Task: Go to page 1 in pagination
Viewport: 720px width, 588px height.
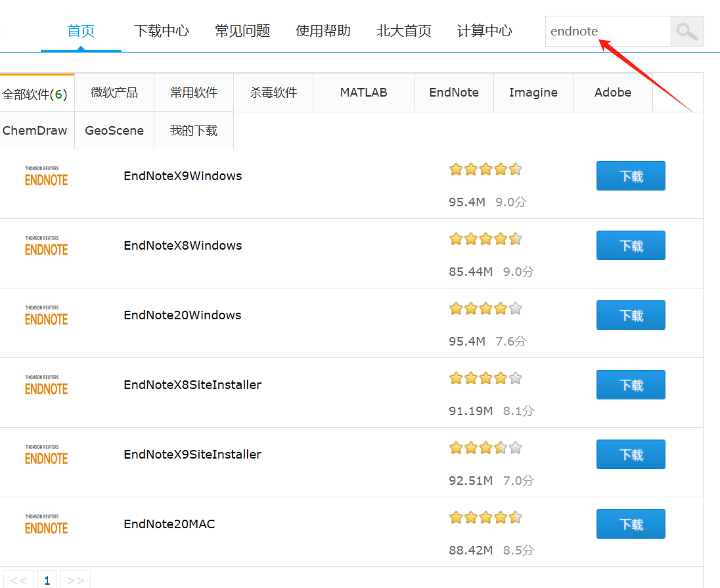Action: pos(47,580)
